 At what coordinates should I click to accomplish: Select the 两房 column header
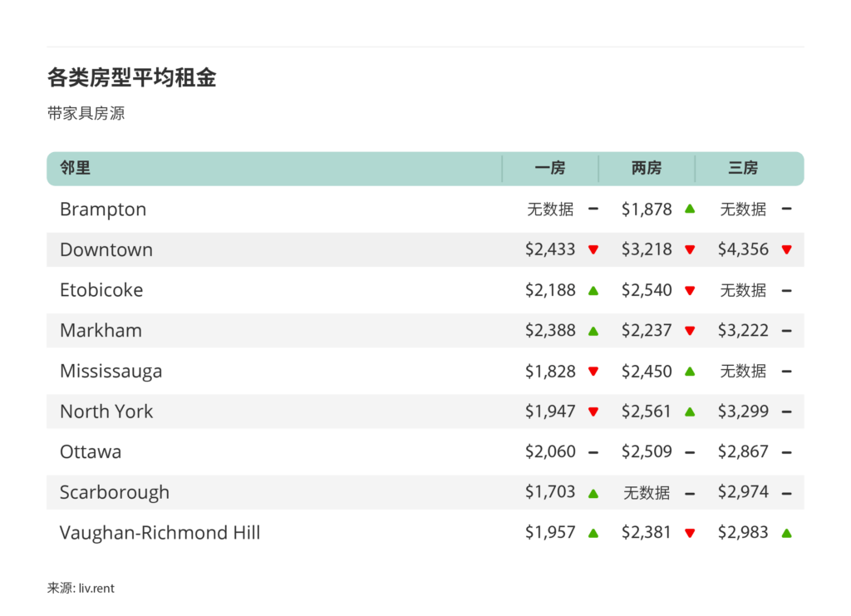click(x=647, y=169)
